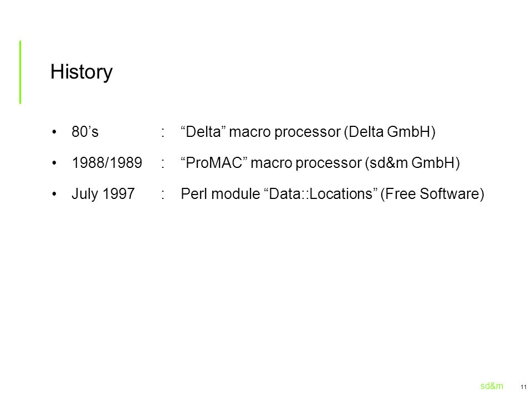Click the July 1997 date entry

pos(103,194)
